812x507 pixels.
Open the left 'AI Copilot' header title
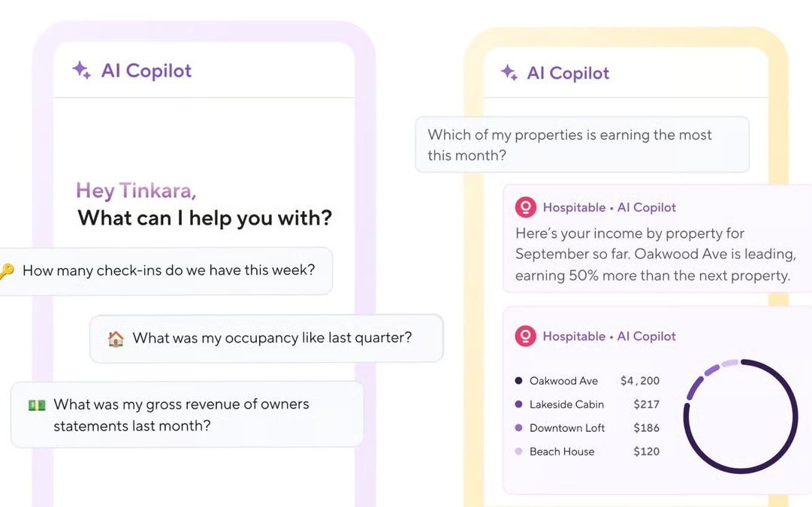(x=146, y=71)
